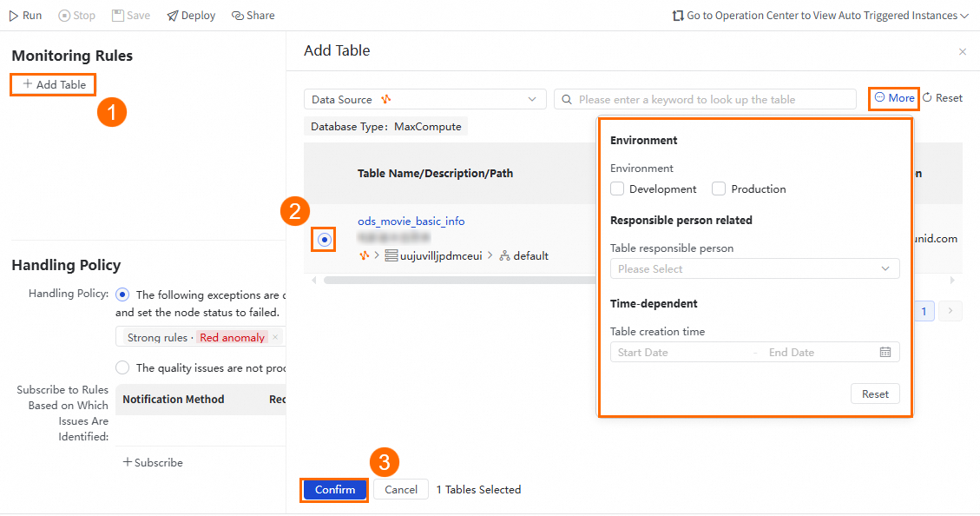This screenshot has width=980, height=516.
Task: Confirm the table selection
Action: [x=335, y=490]
